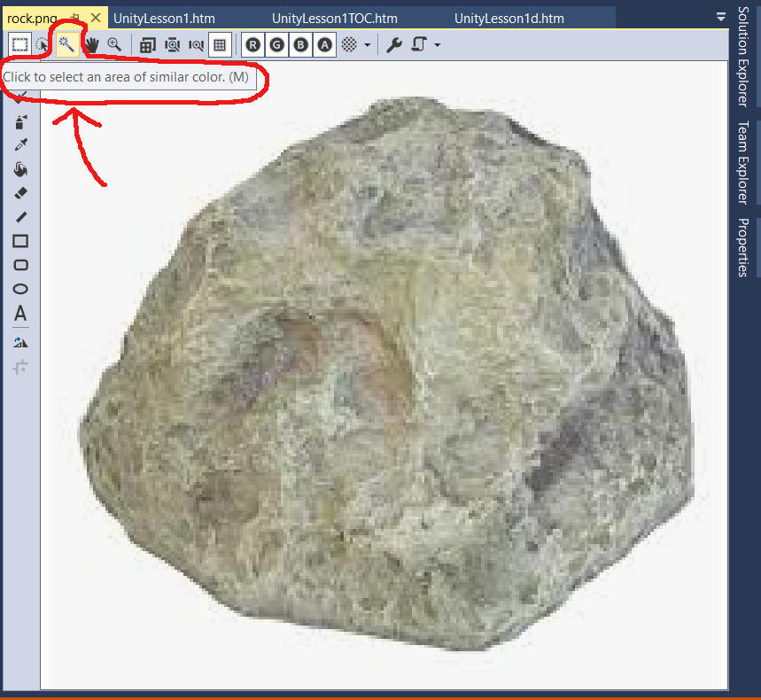
Task: Toggle the Green channel button
Action: point(276,45)
